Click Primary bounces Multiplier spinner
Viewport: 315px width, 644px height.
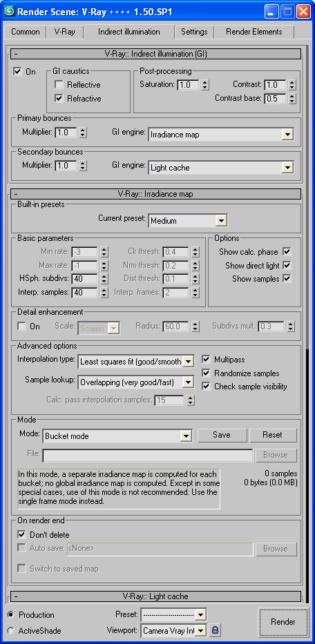point(83,133)
